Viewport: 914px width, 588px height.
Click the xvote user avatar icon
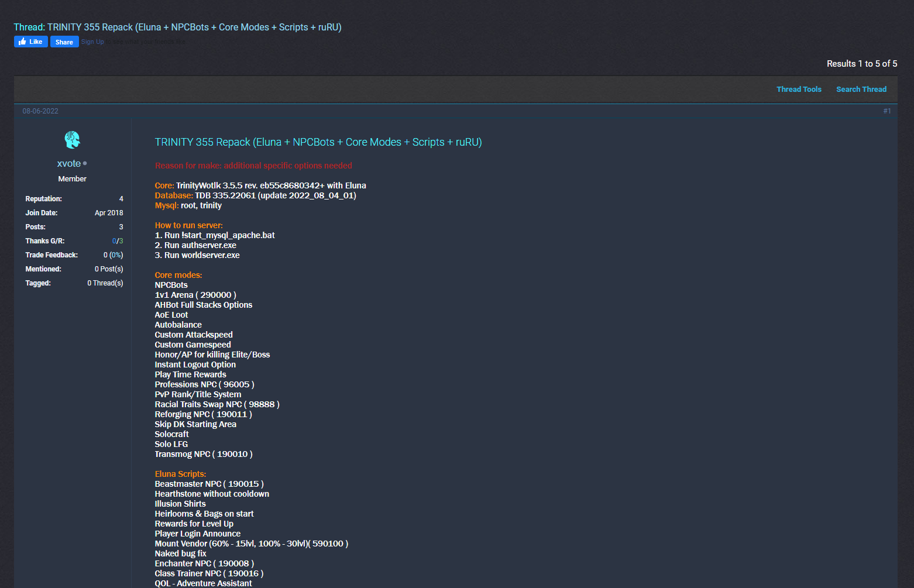point(72,140)
